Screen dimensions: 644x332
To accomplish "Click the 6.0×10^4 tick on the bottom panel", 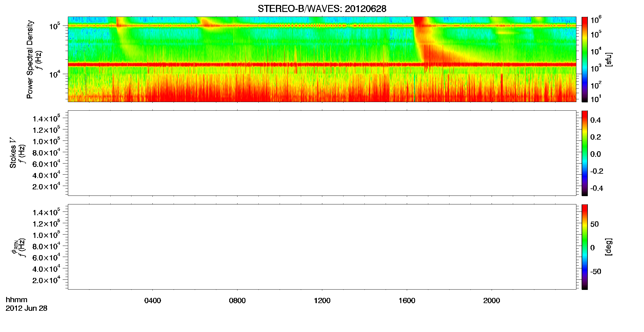I will coord(46,258).
